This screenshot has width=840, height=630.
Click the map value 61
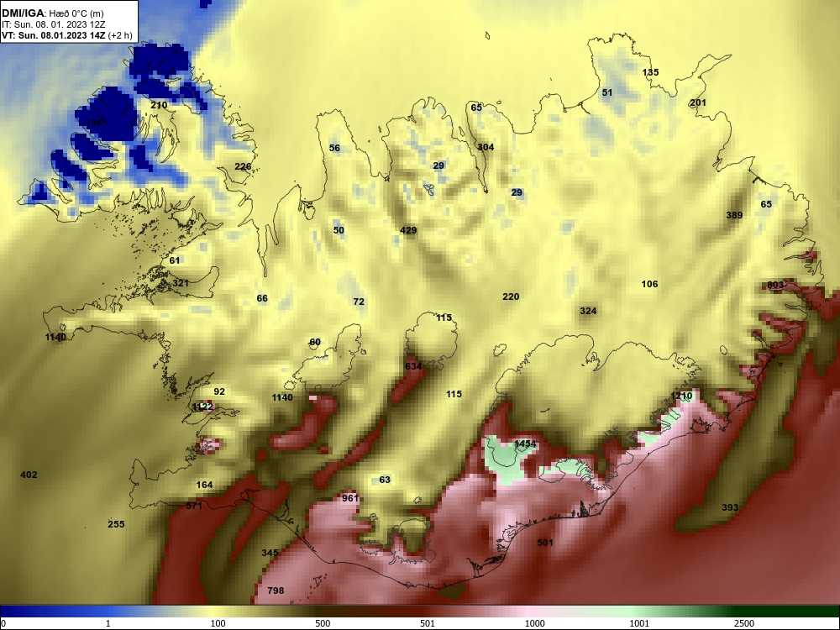(x=175, y=260)
